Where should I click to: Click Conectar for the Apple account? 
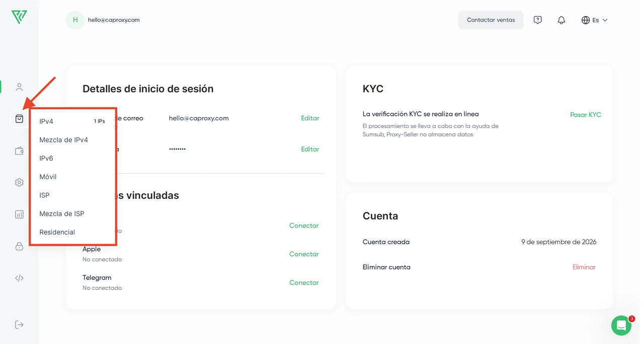coord(304,254)
